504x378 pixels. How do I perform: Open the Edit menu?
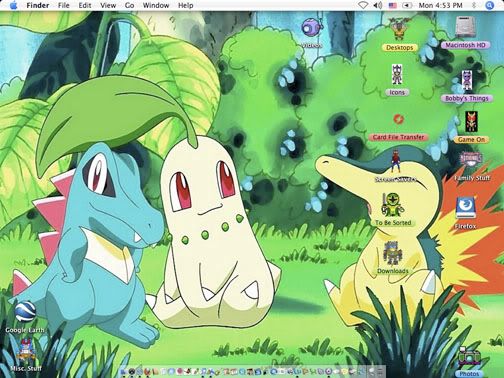pos(85,5)
